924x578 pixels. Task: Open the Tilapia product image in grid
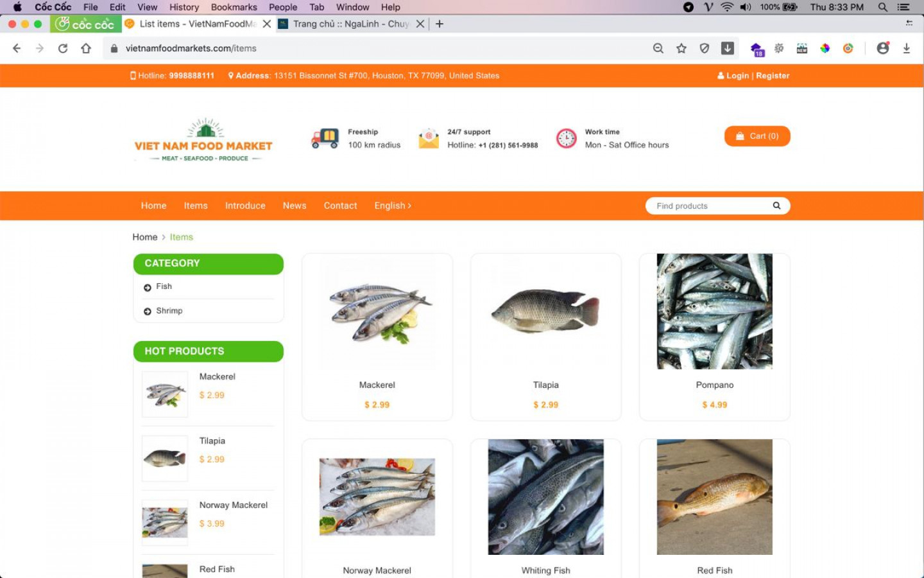tap(546, 311)
